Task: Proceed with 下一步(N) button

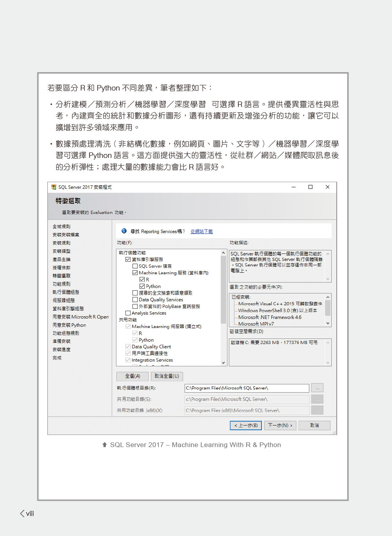Action: click(280, 426)
